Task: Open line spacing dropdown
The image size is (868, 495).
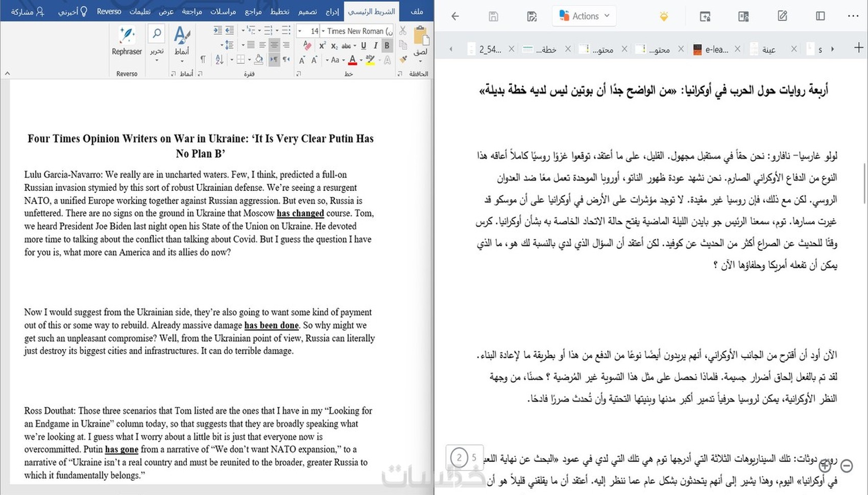Action: tap(229, 45)
